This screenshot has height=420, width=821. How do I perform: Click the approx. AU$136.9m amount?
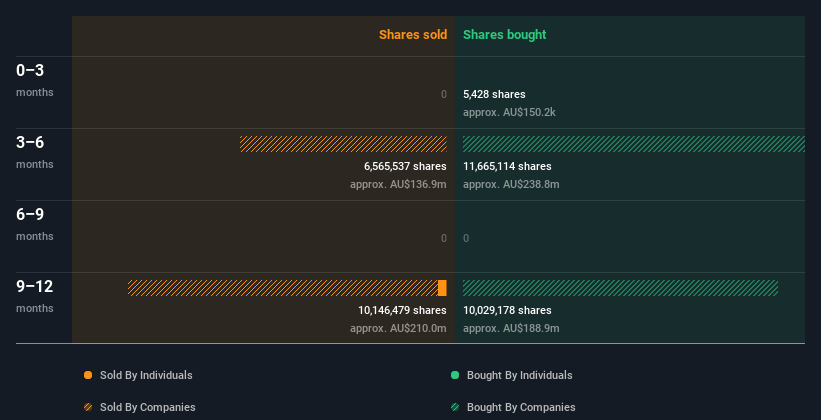pyautogui.click(x=398, y=184)
